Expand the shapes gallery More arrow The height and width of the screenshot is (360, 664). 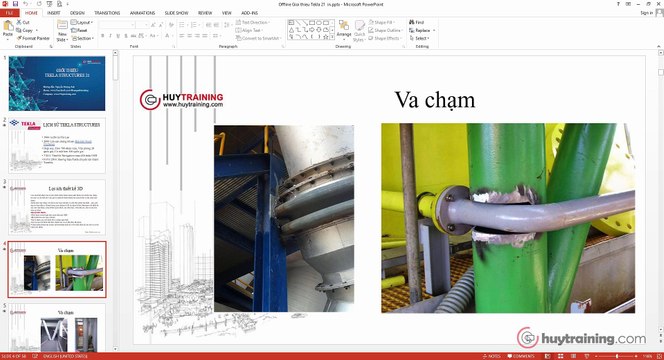[332, 37]
